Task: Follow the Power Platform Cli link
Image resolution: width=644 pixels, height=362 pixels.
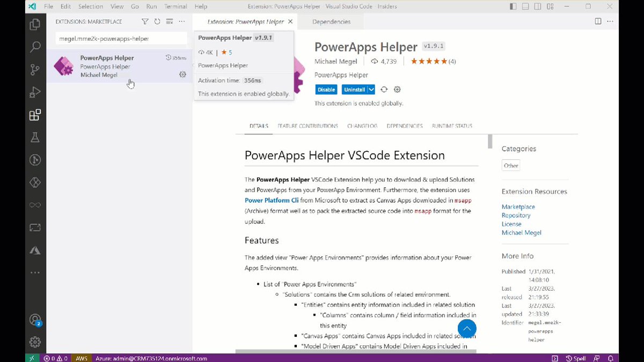Action: tap(272, 200)
